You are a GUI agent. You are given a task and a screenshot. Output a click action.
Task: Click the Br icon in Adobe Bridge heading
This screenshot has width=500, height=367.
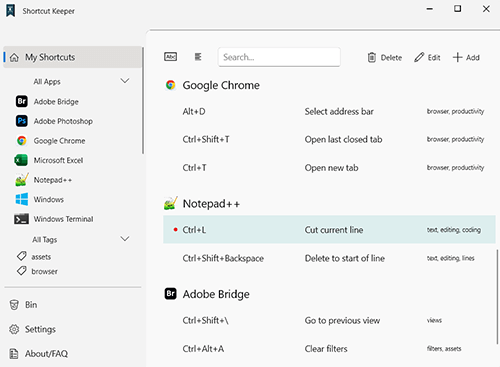tap(171, 294)
